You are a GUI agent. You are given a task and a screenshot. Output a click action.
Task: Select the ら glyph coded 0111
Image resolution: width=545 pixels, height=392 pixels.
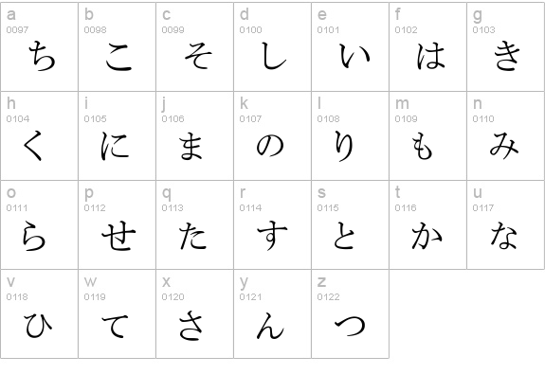point(34,236)
